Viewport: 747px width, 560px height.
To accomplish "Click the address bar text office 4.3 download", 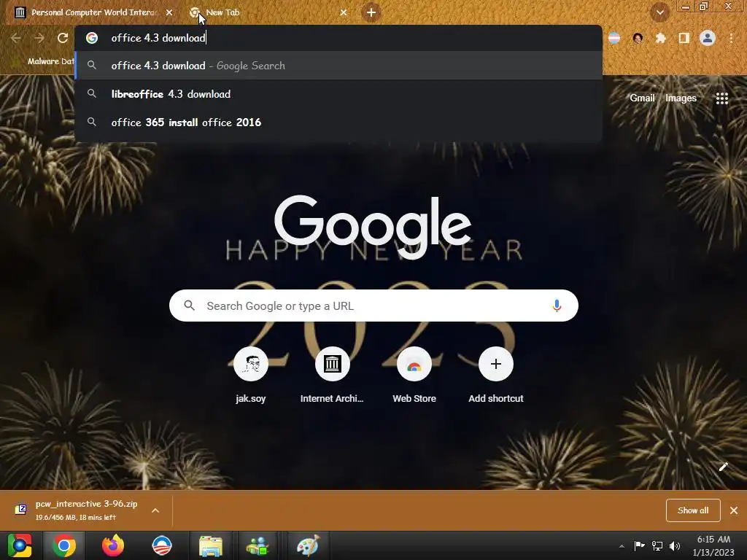I will [158, 38].
